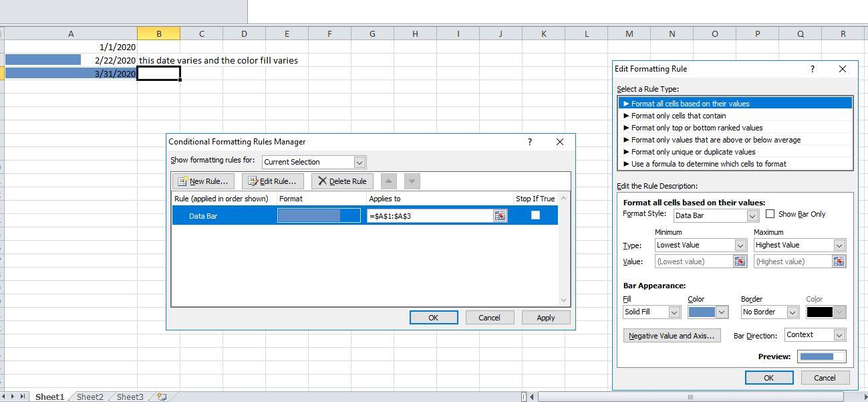
Task: Click Apply in the Rules Manager dialog
Action: [x=546, y=318]
